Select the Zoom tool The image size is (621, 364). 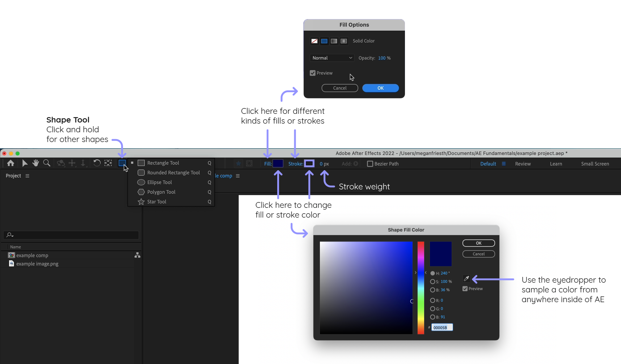click(47, 163)
